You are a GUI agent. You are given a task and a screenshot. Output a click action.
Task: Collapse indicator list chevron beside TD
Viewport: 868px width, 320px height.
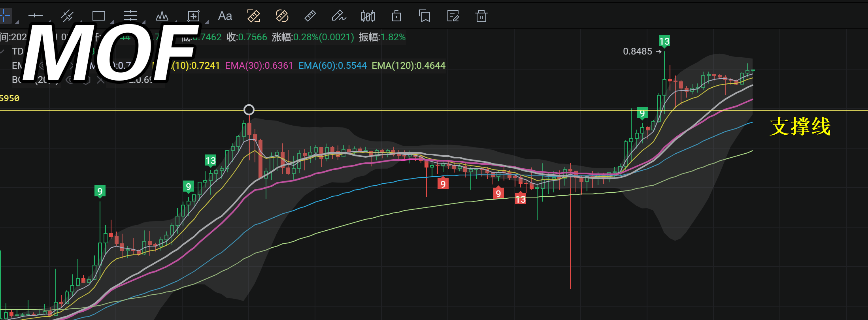pos(2,51)
